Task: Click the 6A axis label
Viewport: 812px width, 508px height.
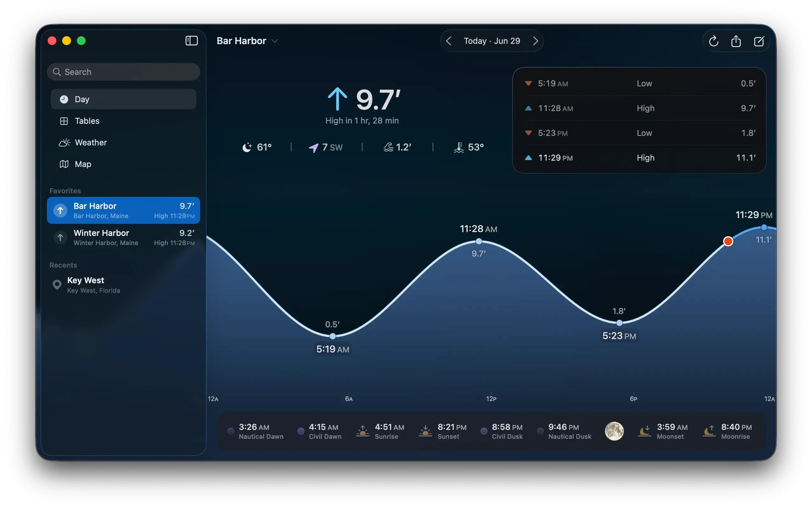Action: click(349, 399)
